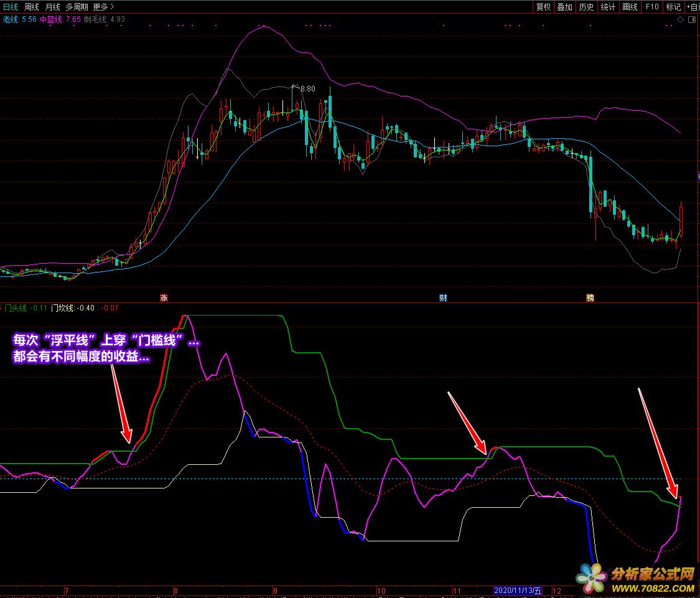The image size is (700, 598).
Task: Click the 标记 mark button
Action: (x=673, y=7)
